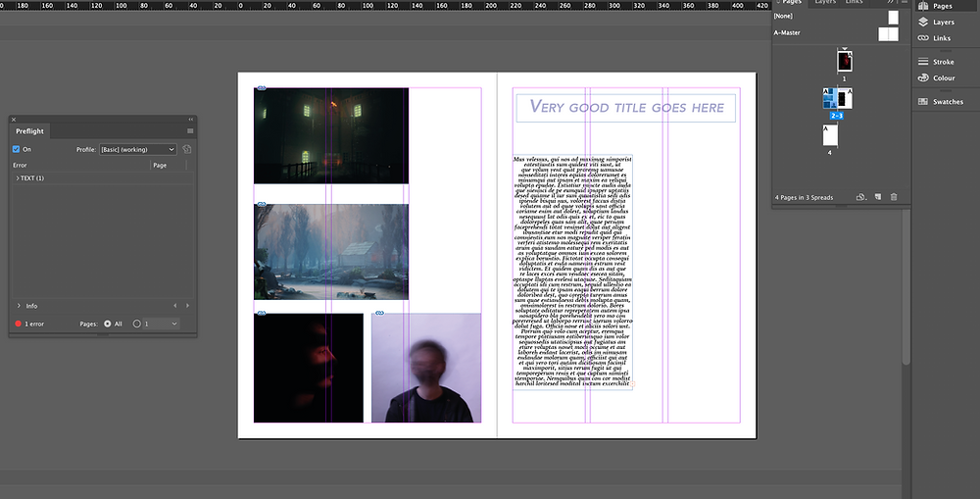Select the A-Master row in Pages panel
Image resolution: width=980 pixels, height=499 pixels.
836,33
